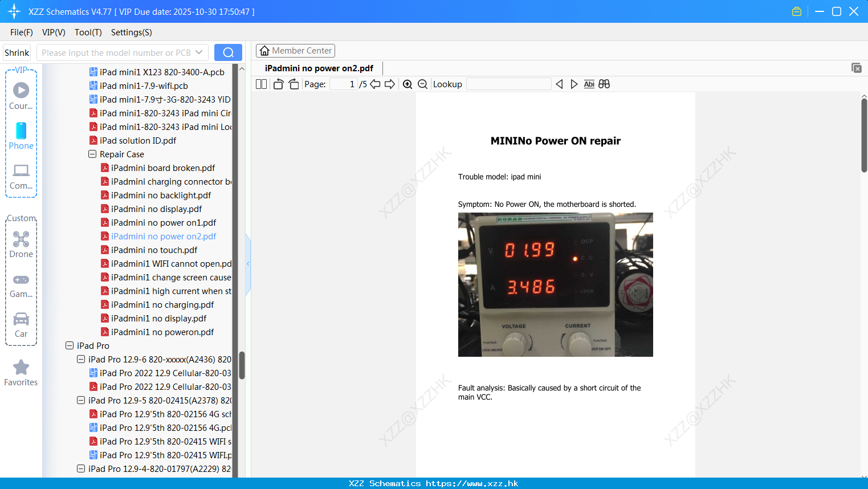This screenshot has height=489, width=868.
Task: Toggle the Abi whole-word match icon
Action: 589,84
